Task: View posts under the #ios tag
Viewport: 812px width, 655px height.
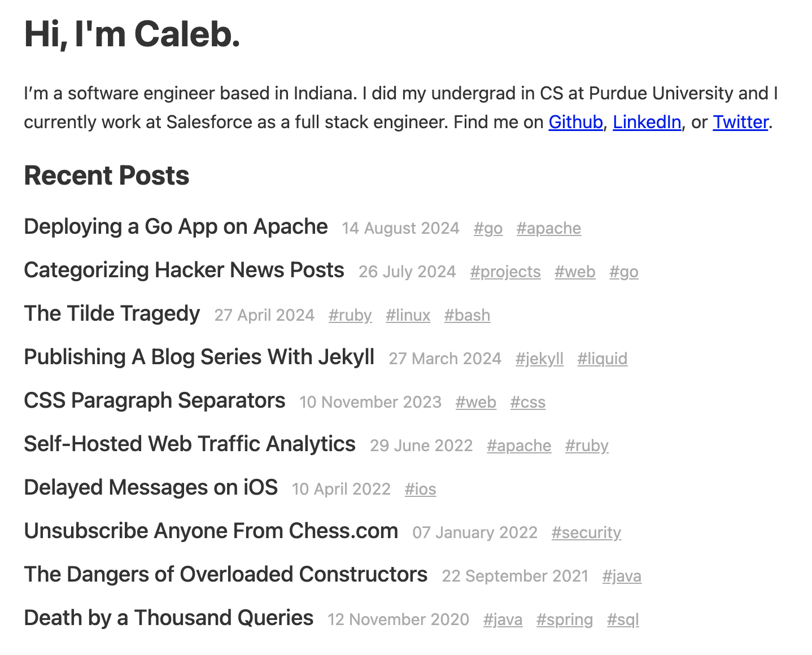Action: (421, 489)
